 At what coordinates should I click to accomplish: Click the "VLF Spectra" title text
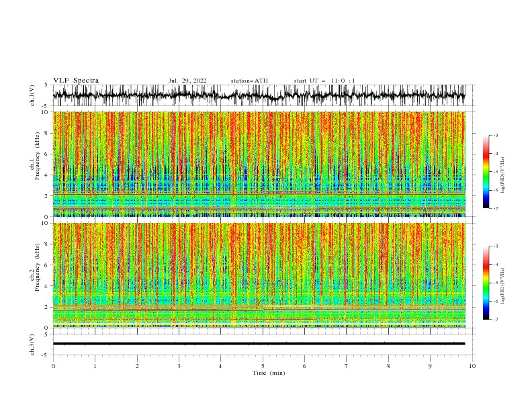pyautogui.click(x=76, y=81)
